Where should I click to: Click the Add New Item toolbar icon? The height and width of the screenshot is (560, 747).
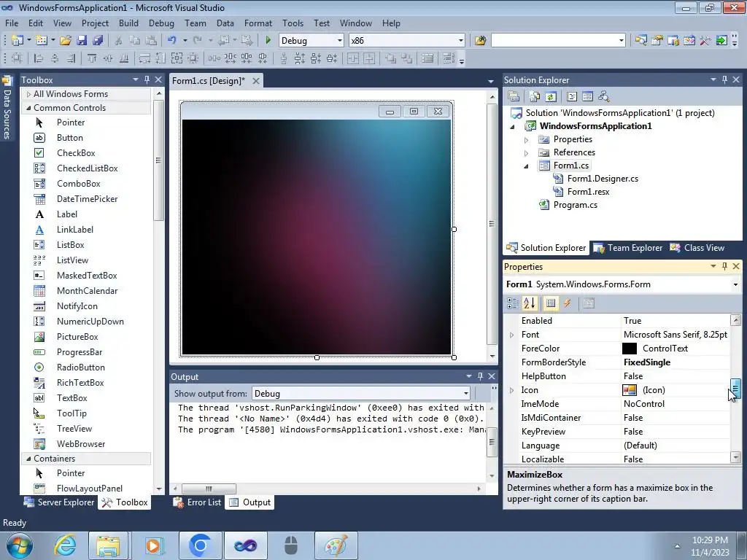(42, 41)
